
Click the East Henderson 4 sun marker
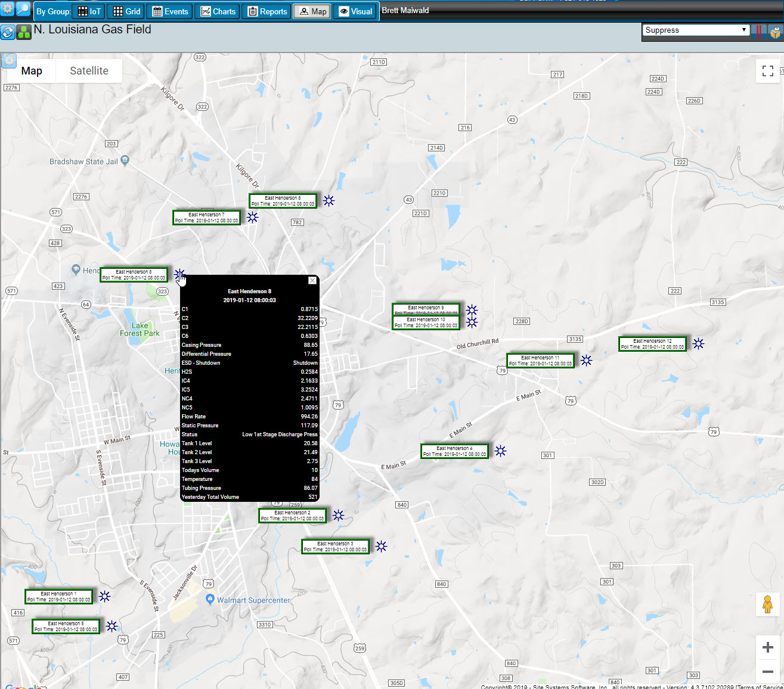pyautogui.click(x=501, y=451)
